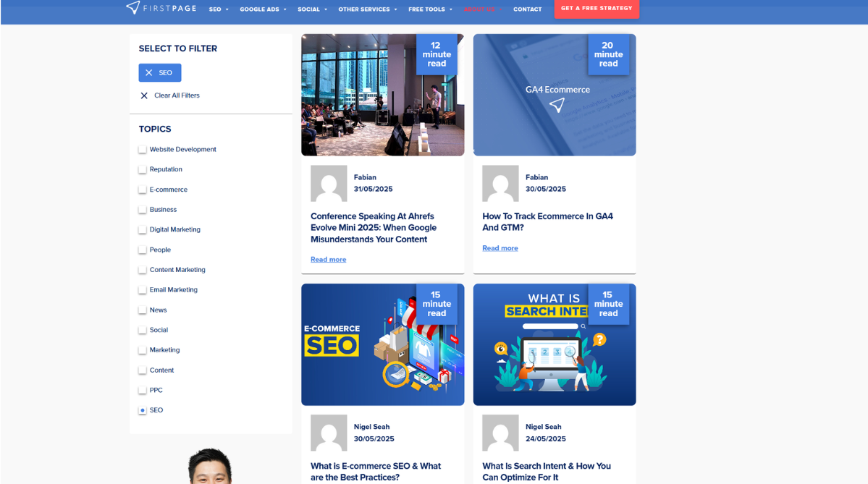Check the Reputation topic checkbox
The height and width of the screenshot is (484, 868).
point(143,169)
